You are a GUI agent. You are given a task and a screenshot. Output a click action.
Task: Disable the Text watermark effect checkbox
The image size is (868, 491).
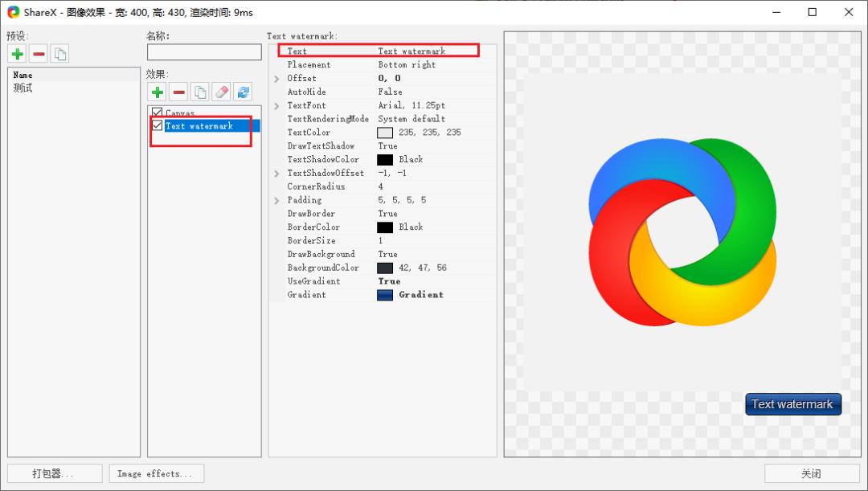pos(158,126)
